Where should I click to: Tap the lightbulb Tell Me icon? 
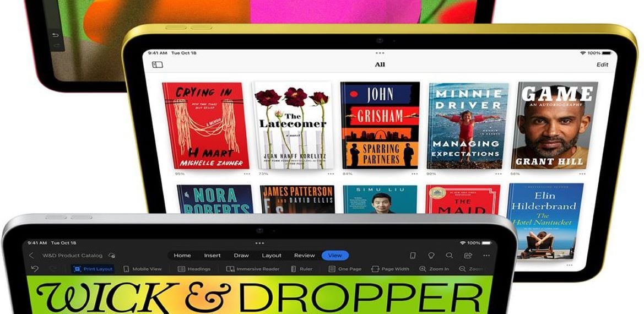coord(431,255)
